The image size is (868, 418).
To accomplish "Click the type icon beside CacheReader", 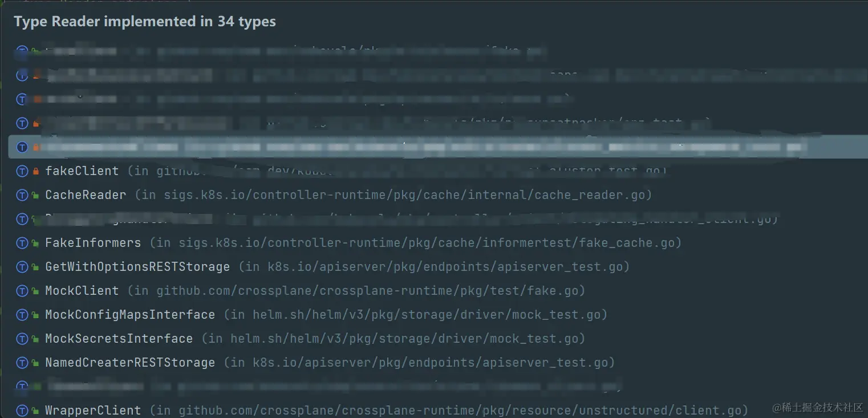I will point(22,195).
